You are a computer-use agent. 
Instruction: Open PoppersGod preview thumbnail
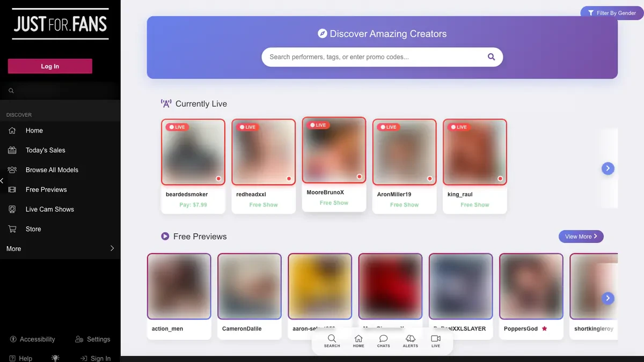(x=531, y=286)
